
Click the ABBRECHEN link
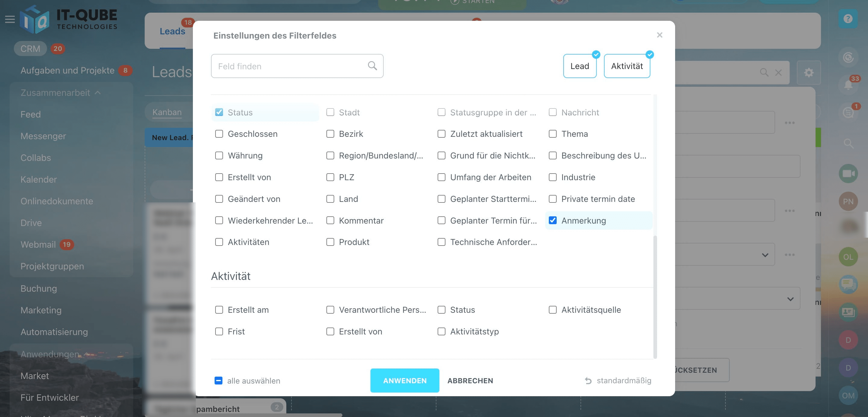(x=470, y=380)
